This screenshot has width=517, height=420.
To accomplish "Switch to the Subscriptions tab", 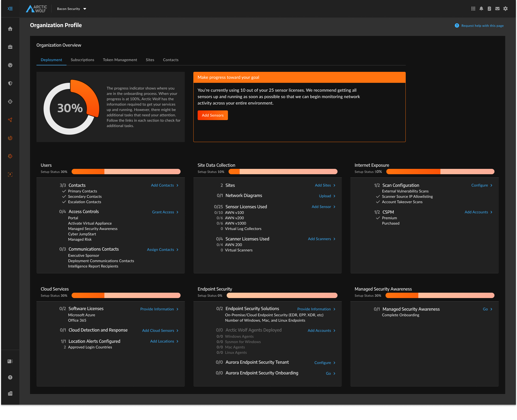I will 83,60.
